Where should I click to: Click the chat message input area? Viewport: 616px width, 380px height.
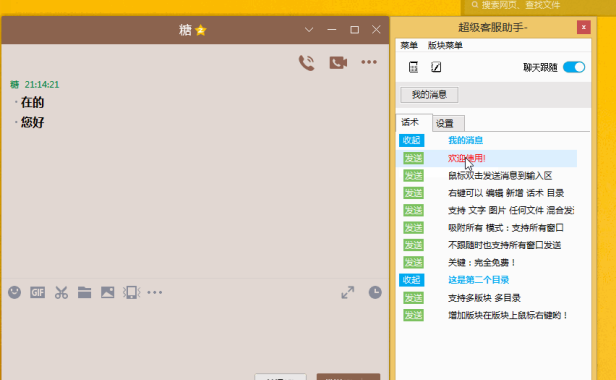pyautogui.click(x=195, y=338)
